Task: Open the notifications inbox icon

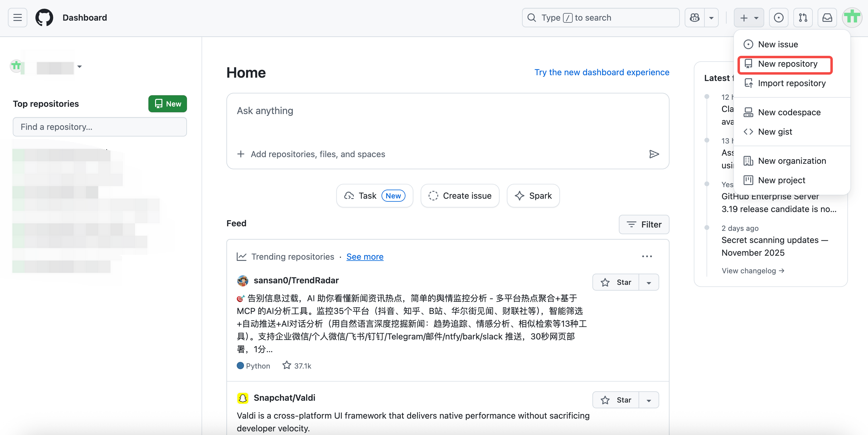Action: tap(827, 18)
